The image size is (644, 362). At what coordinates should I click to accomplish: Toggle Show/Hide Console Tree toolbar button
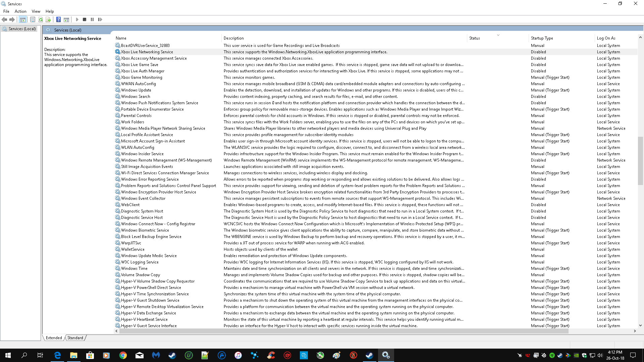point(22,19)
